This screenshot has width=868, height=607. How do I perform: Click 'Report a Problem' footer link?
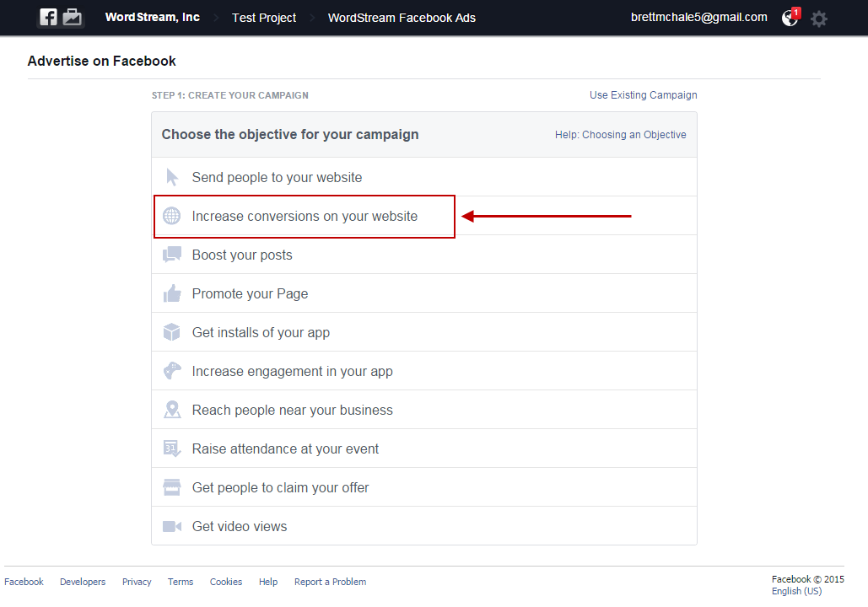330,582
